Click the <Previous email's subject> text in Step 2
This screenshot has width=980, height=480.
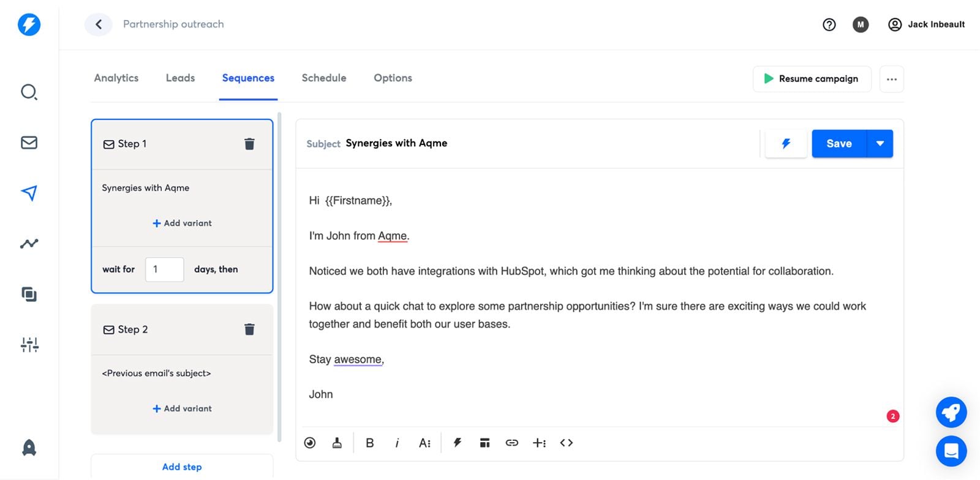coord(156,373)
